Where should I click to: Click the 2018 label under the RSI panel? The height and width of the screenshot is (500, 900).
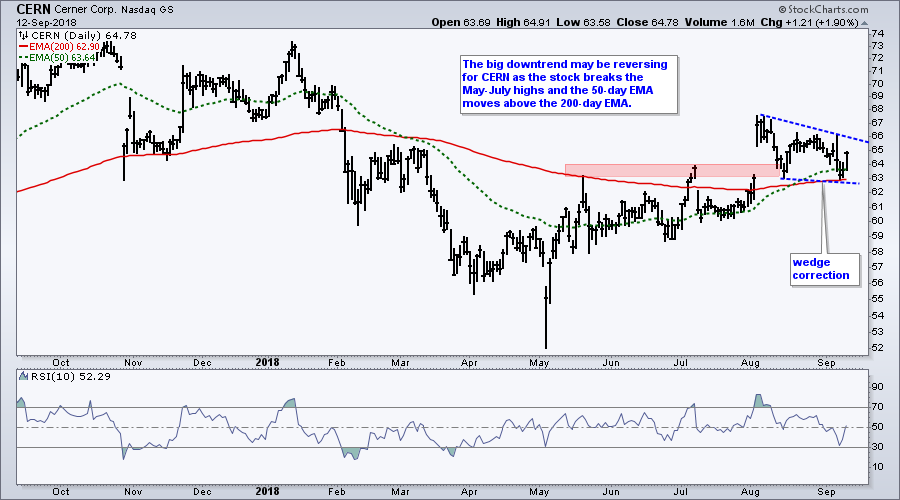pyautogui.click(x=267, y=491)
